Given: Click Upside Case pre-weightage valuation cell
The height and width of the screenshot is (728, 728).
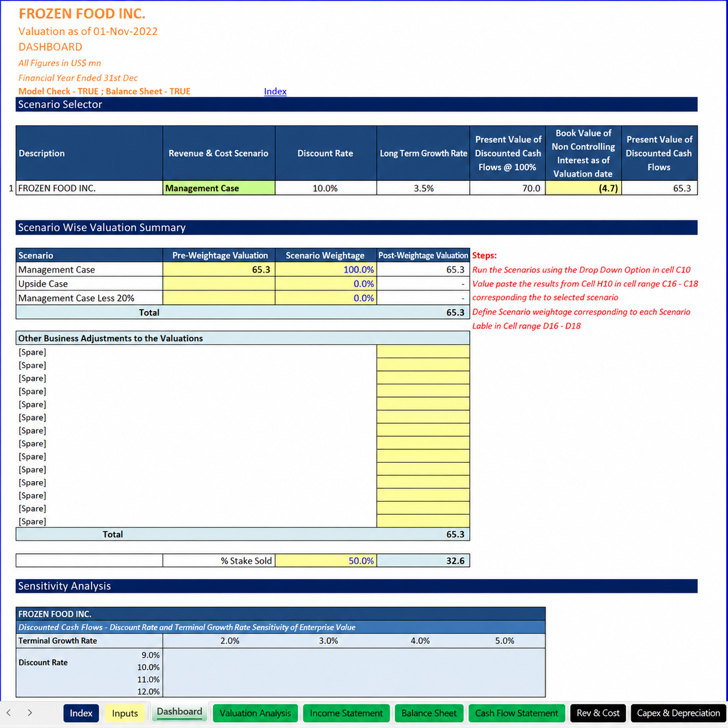Looking at the screenshot, I should (219, 284).
